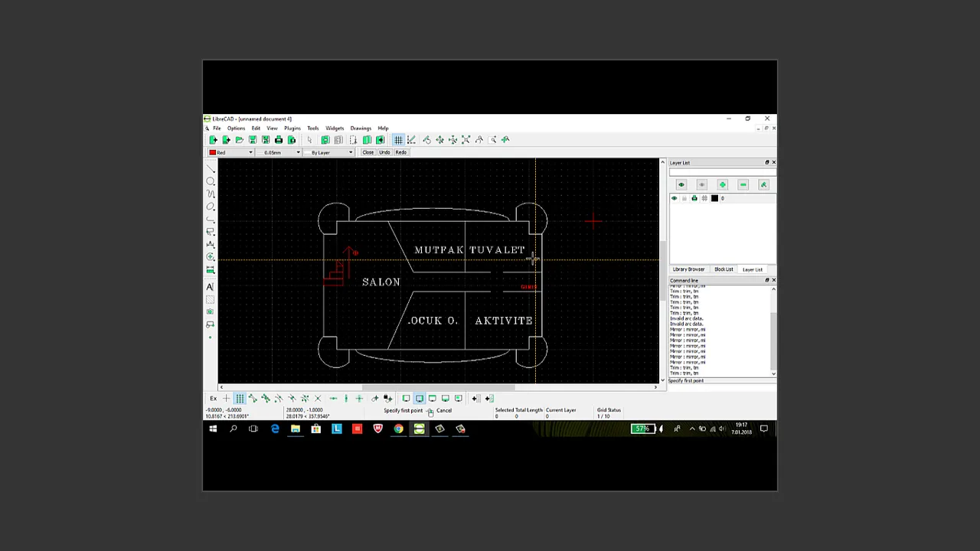Click the drawing area horizontal scrollbar
Screen dimensions: 980x551
[x=438, y=387]
